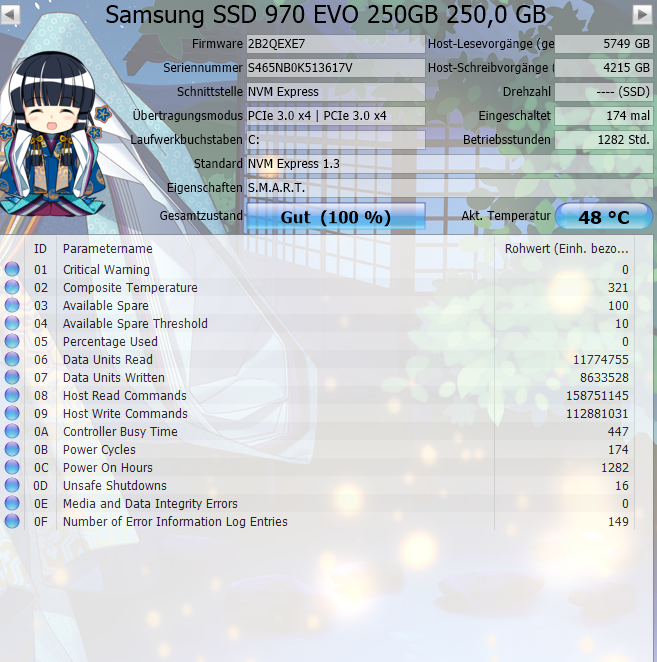657x662 pixels.
Task: Click raw value 112881031
Action: point(597,414)
